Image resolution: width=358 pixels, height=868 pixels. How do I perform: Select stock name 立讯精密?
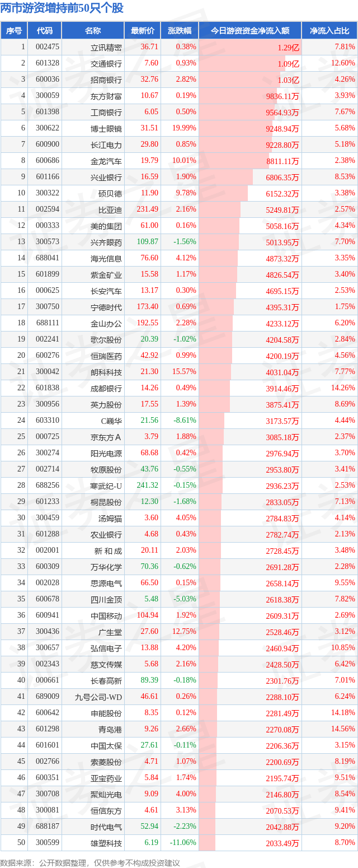106,48
